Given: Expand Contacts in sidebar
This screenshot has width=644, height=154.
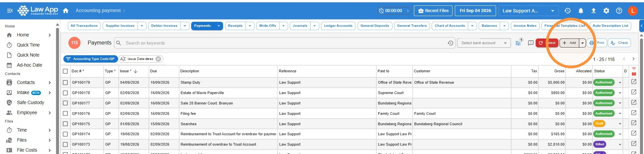Looking at the screenshot, I should pyautogui.click(x=50, y=82).
